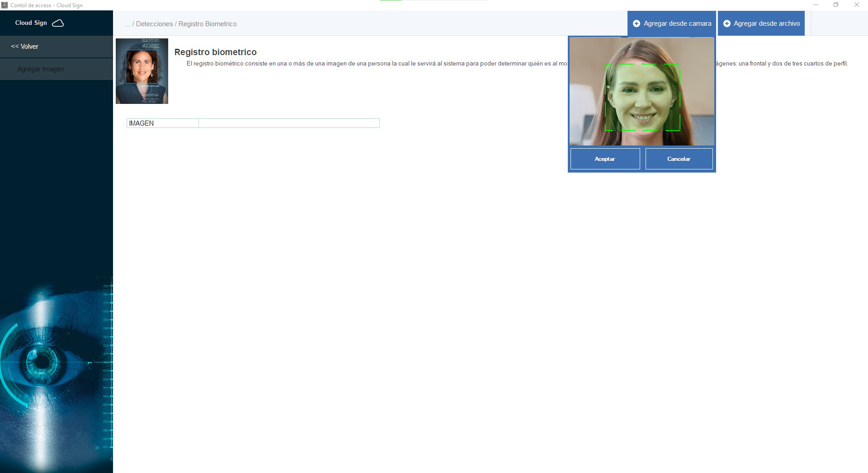Click the biometric scan thumbnail image

[142, 71]
